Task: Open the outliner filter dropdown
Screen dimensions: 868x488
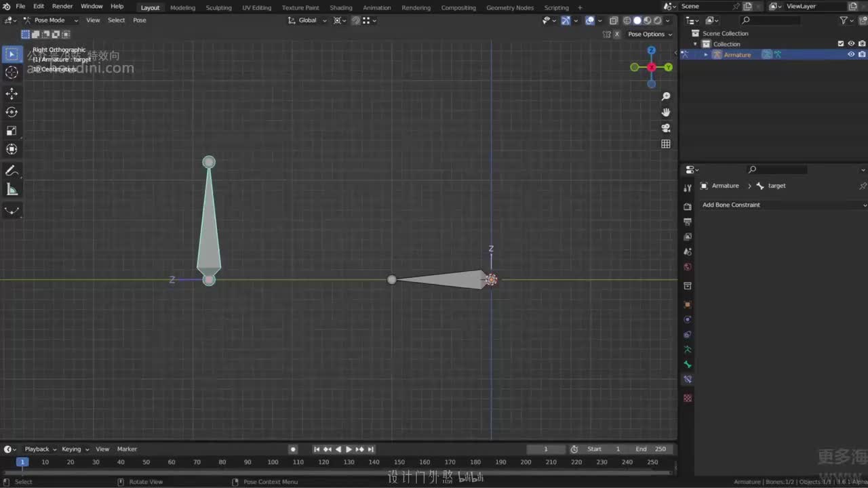Action: click(847, 20)
